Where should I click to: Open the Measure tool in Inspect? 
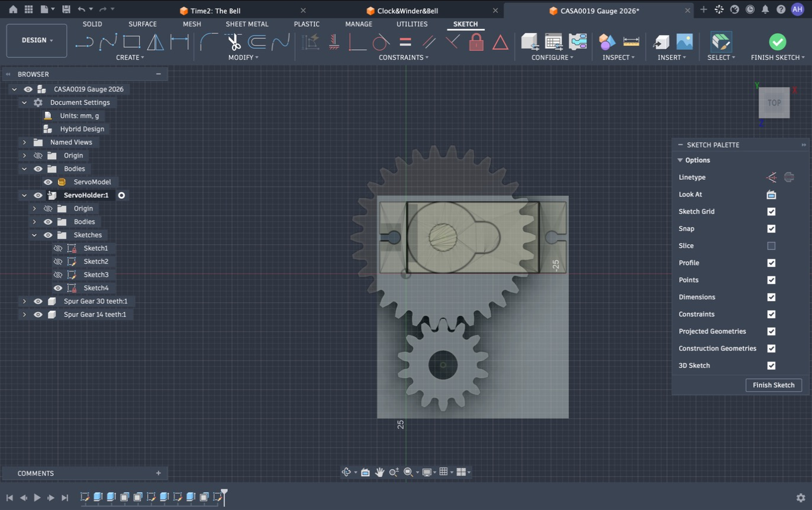coord(631,42)
